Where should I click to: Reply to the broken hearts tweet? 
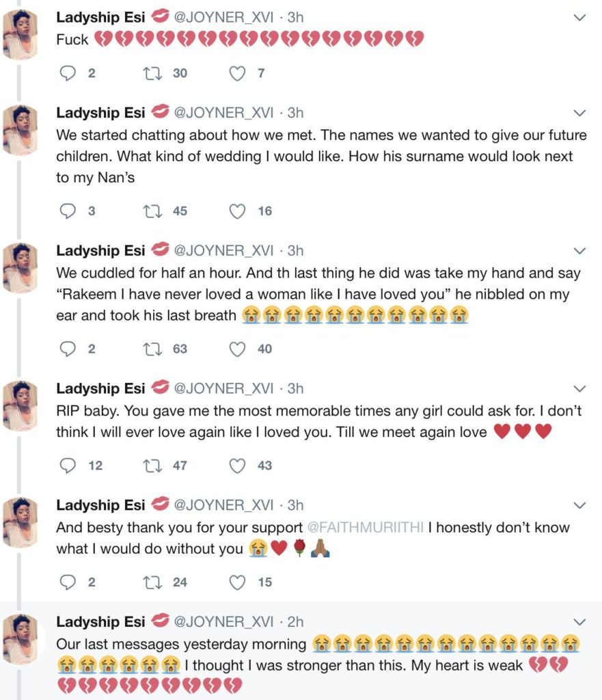click(68, 73)
